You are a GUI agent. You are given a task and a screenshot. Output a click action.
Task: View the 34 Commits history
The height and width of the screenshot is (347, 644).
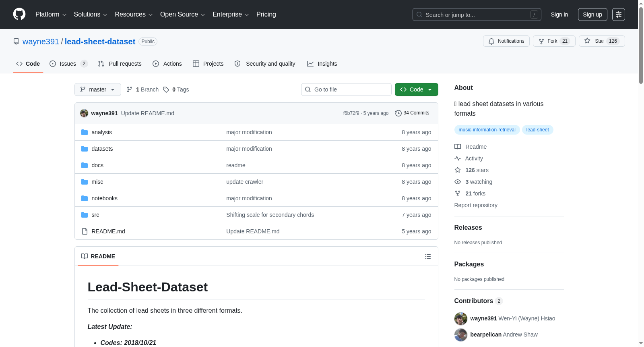click(x=412, y=113)
